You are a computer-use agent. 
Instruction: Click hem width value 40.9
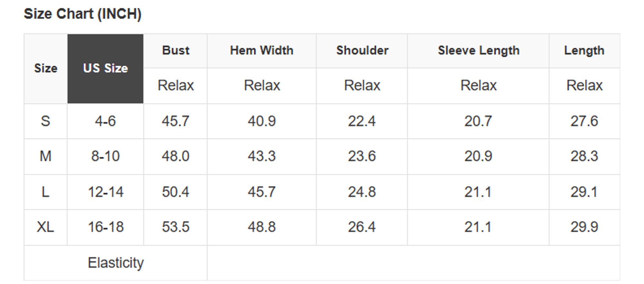point(261,121)
